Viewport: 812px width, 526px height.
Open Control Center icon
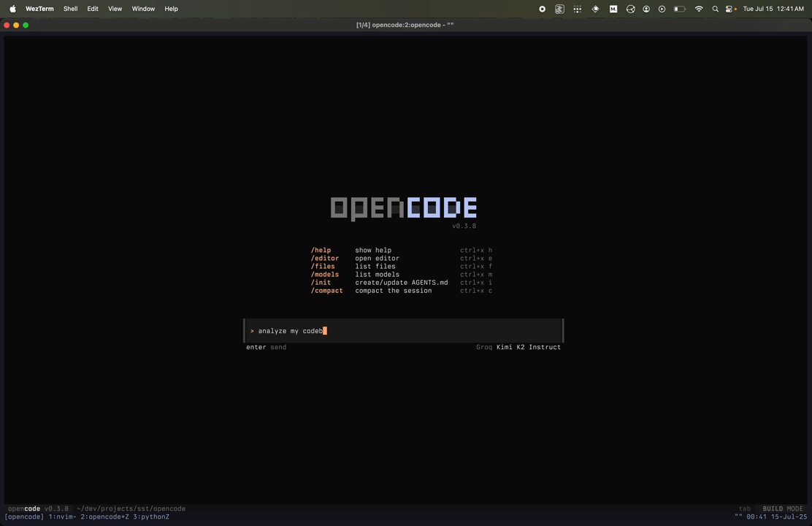pyautogui.click(x=729, y=9)
